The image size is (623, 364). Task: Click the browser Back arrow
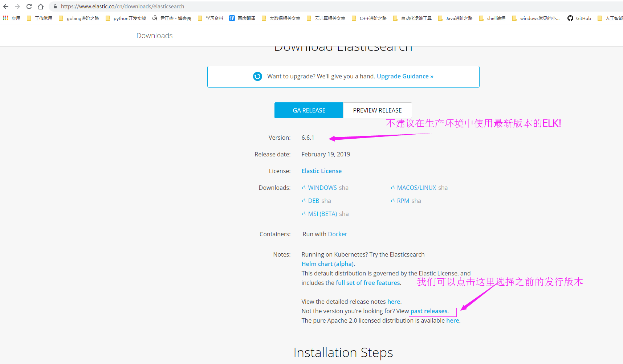coord(6,7)
